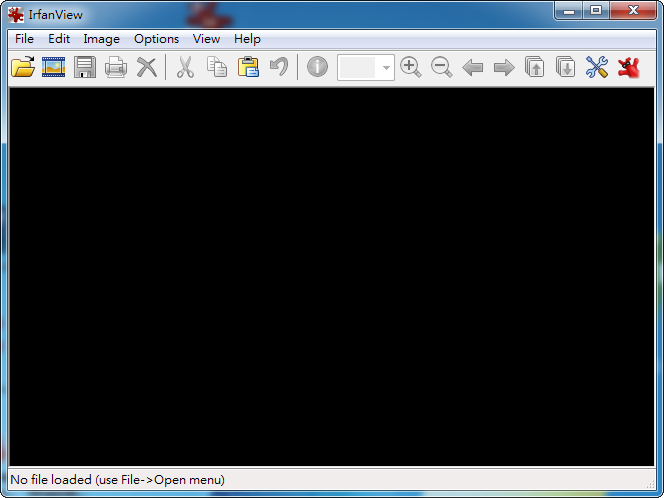Minimize the IrfanView window
This screenshot has width=664, height=498.
coord(569,11)
